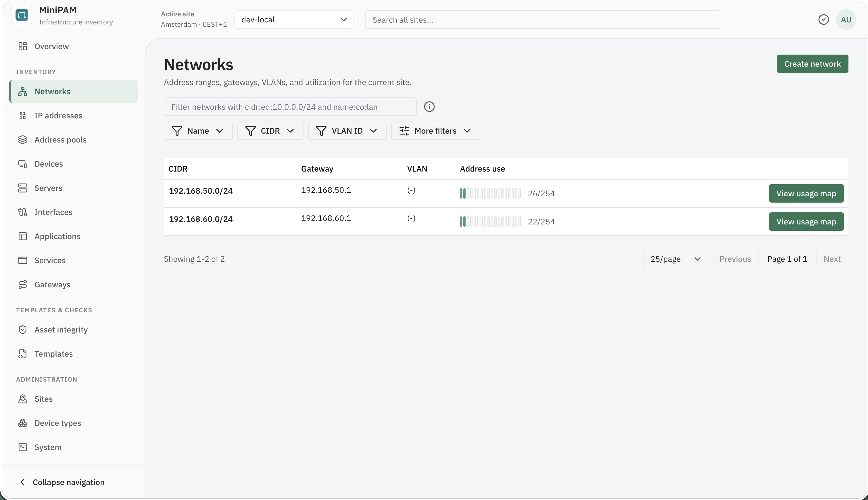Click the funnel icon on Name filter

(x=177, y=131)
